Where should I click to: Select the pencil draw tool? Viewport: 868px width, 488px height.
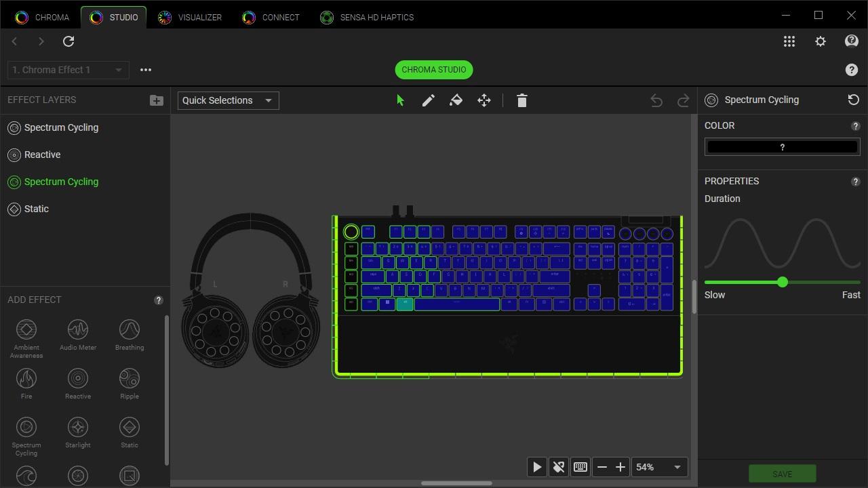[429, 100]
